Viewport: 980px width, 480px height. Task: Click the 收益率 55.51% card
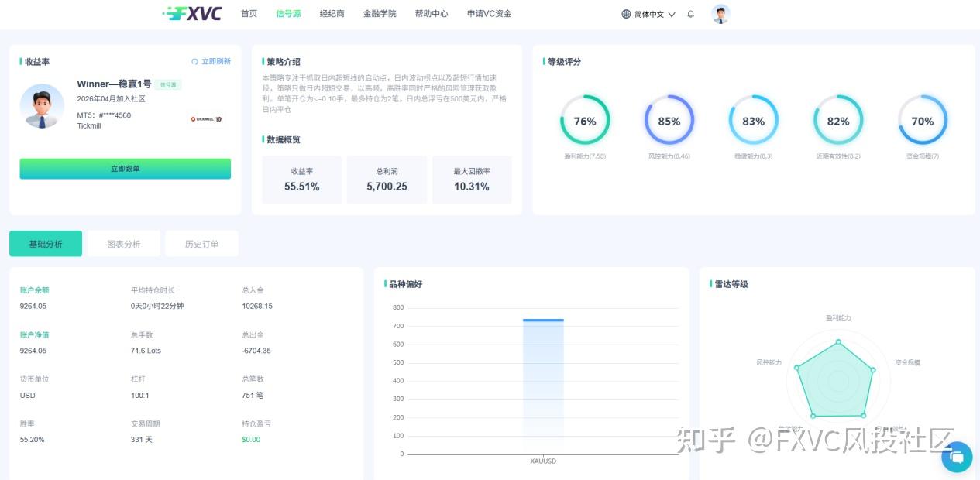(301, 180)
